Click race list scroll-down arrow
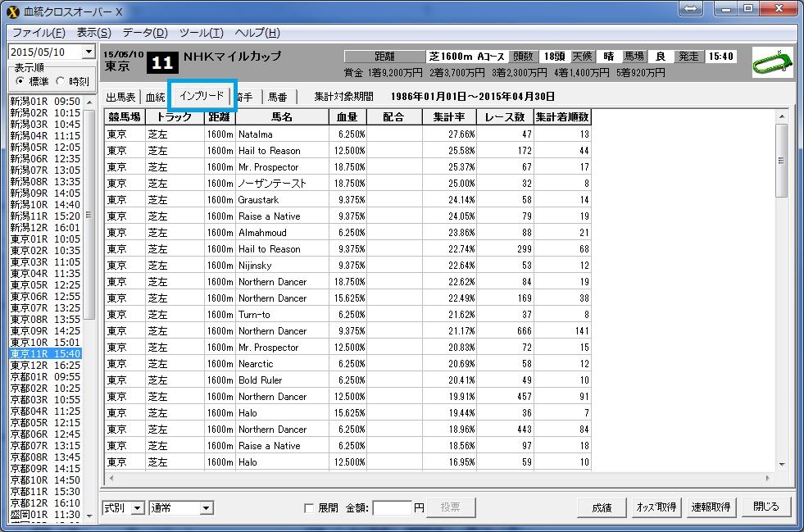 pyautogui.click(x=89, y=516)
